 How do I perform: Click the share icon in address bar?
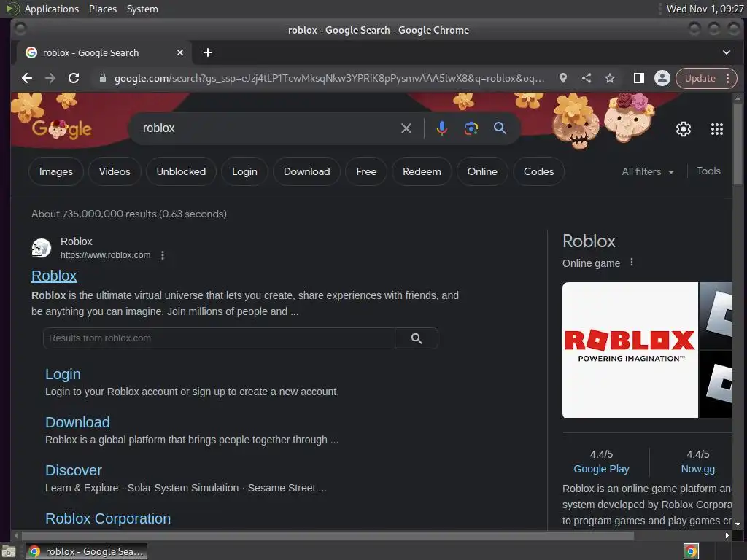click(x=587, y=78)
